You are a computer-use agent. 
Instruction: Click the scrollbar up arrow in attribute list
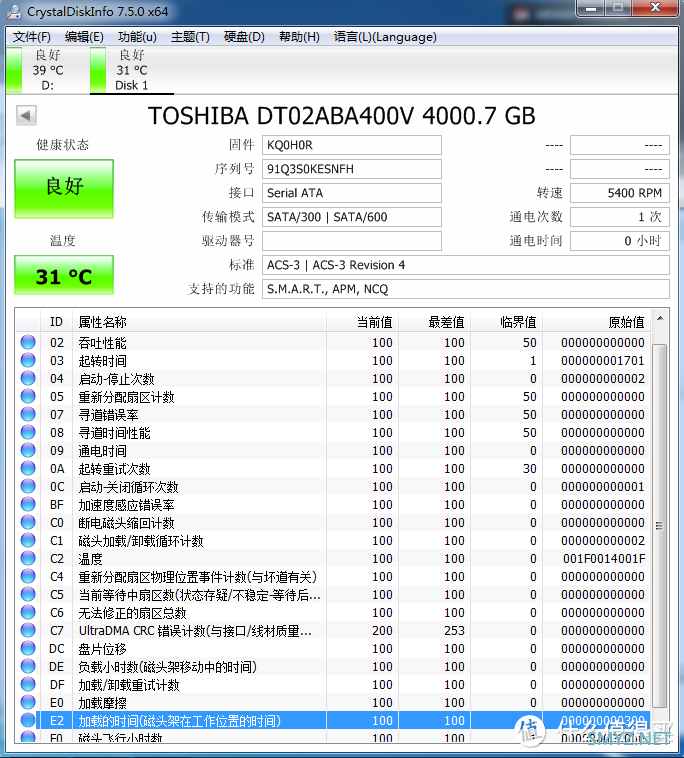[660, 319]
